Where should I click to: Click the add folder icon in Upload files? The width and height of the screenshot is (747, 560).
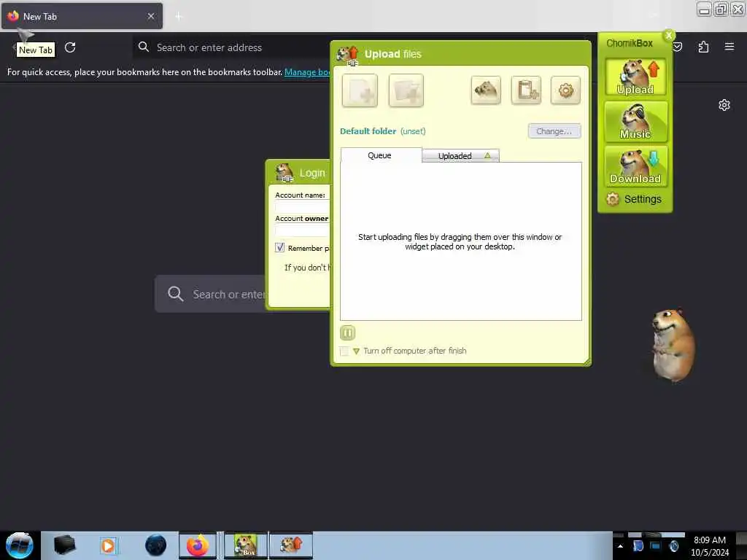[406, 90]
